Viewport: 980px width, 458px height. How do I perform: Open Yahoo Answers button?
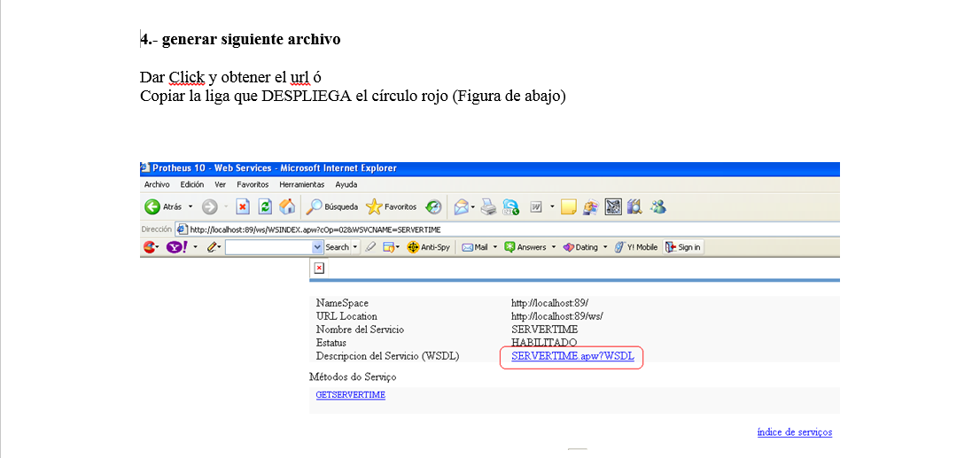[525, 247]
